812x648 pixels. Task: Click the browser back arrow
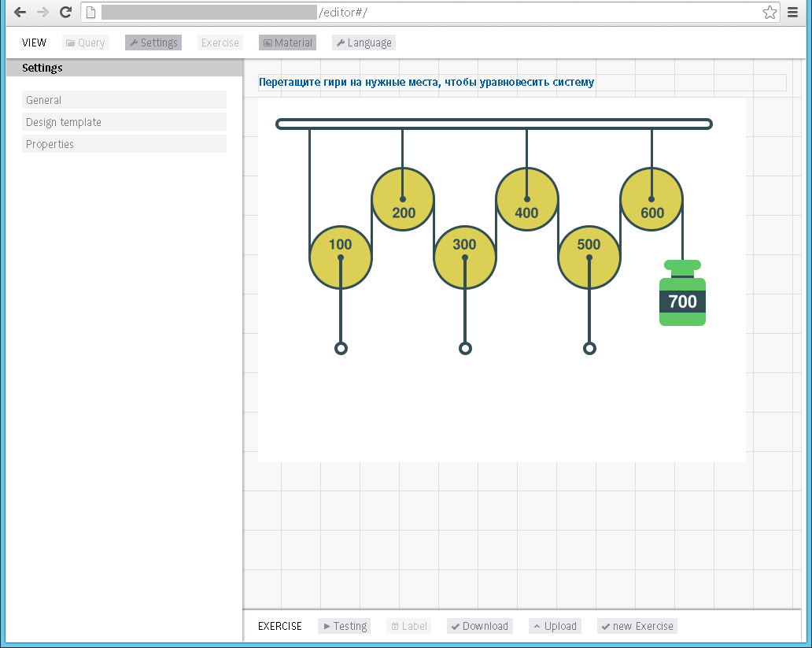[x=20, y=12]
